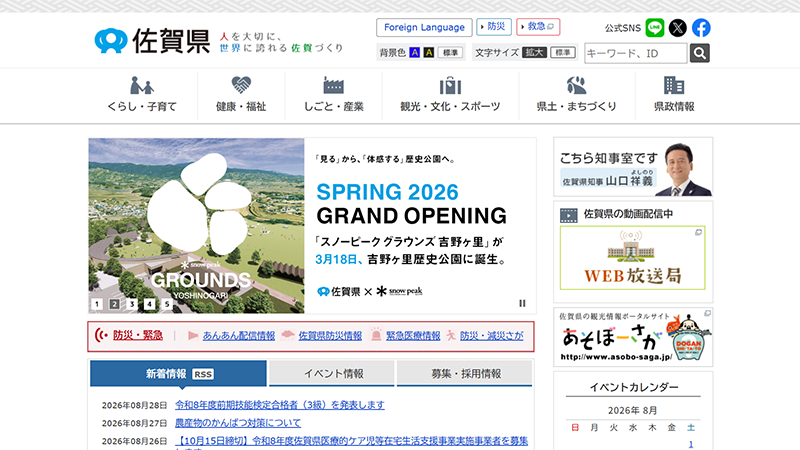The height and width of the screenshot is (450, 800).
Task: Switch to 募集・採用情報 tab
Action: point(464,373)
